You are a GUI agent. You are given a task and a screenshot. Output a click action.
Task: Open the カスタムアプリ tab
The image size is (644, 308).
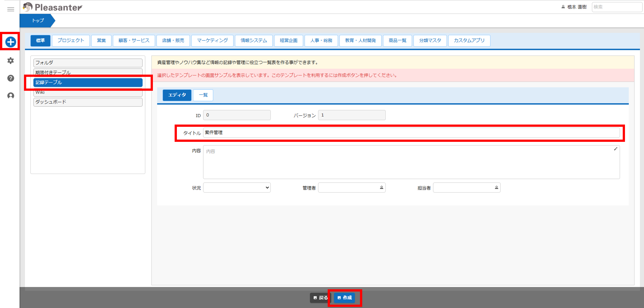point(469,41)
